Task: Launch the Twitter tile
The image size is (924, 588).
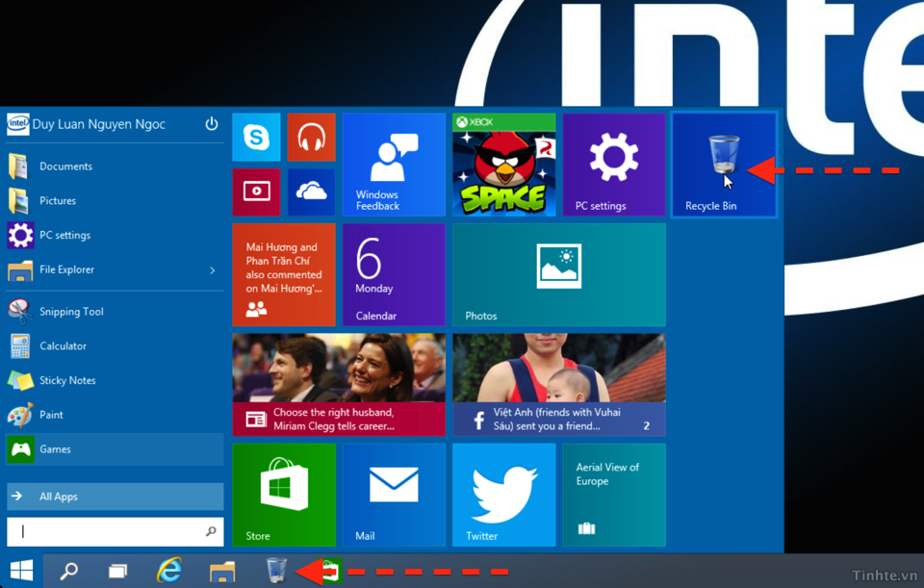Action: [x=503, y=495]
